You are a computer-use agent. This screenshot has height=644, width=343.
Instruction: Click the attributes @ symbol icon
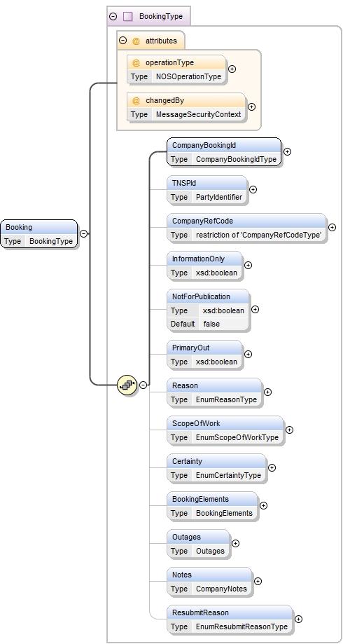coord(136,41)
